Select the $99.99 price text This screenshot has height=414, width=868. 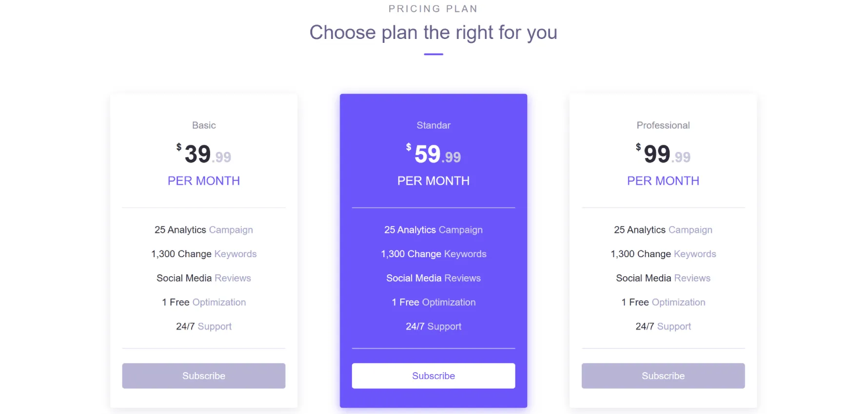pyautogui.click(x=663, y=154)
